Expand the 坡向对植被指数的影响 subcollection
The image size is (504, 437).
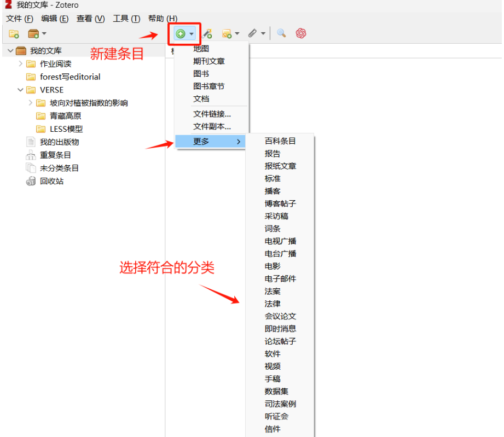(x=31, y=103)
